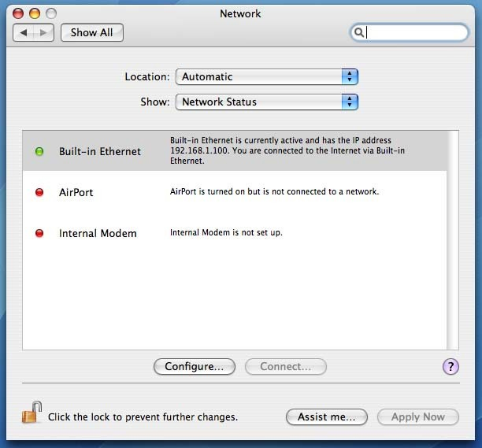
Task: Select the AirPort row name
Action: point(76,192)
